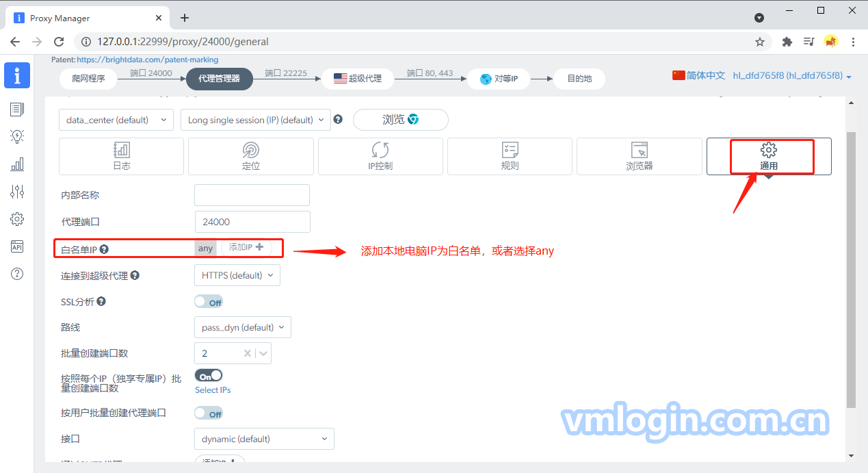
Task: Click the help question mark sidebar icon
Action: pos(17,274)
